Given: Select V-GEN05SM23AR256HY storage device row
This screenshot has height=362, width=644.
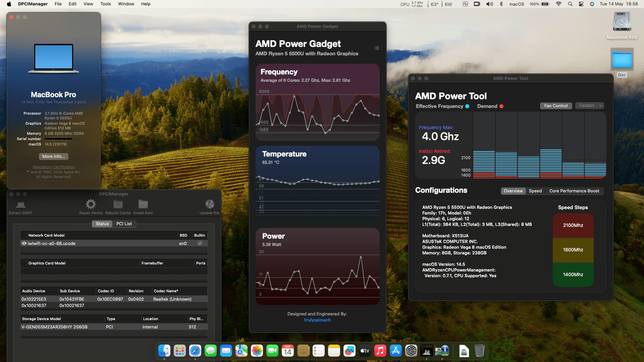Looking at the screenshot, I should pos(114,327).
